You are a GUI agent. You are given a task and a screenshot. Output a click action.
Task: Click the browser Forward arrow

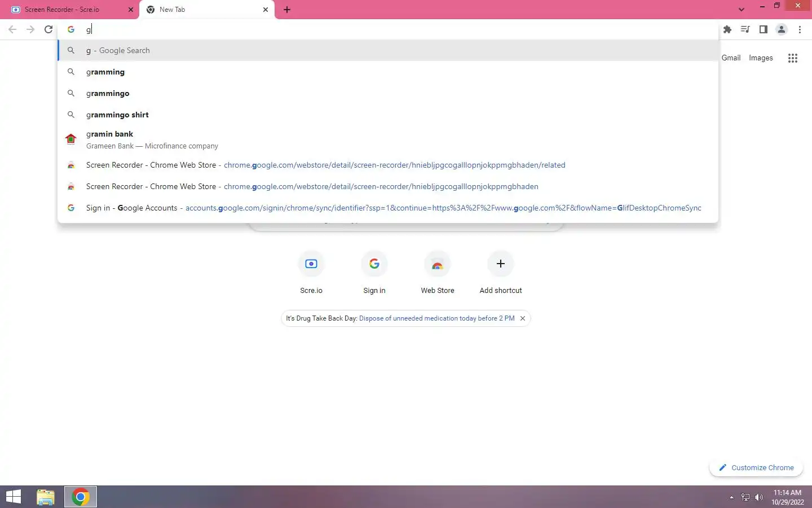tap(30, 29)
